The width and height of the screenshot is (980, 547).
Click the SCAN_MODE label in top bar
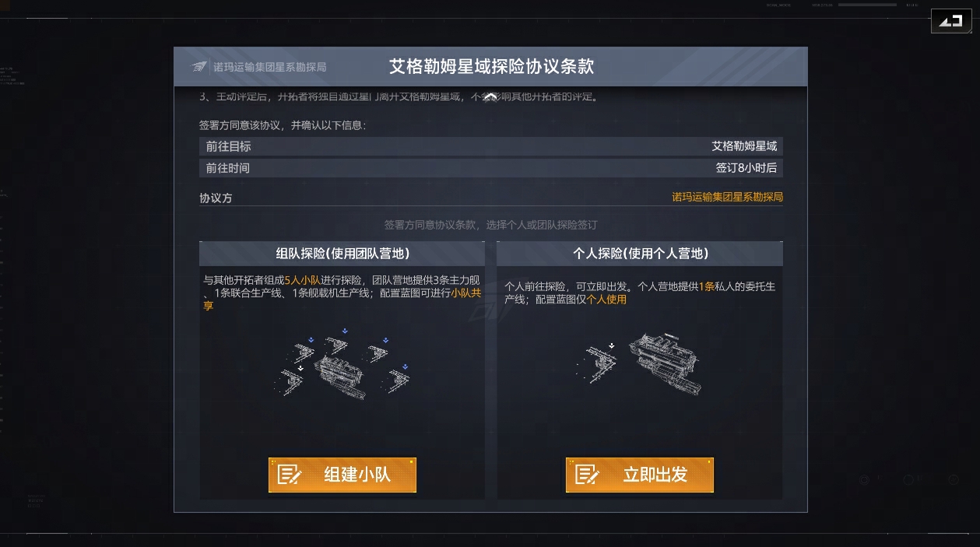778,5
